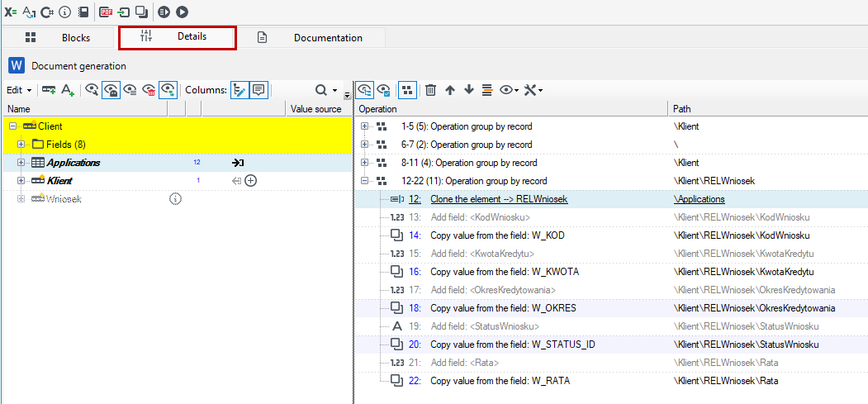Expand the Klient tree node
Image resolution: width=868 pixels, height=404 pixels.
[x=21, y=180]
